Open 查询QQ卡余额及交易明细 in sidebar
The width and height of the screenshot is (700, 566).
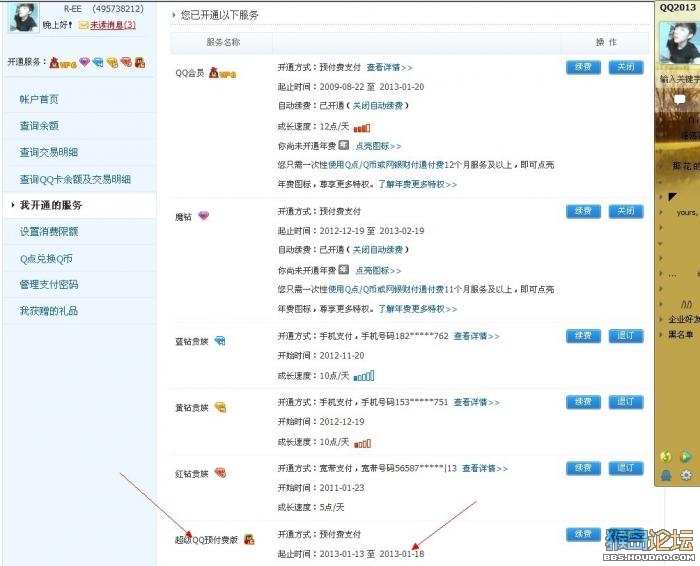click(x=75, y=179)
